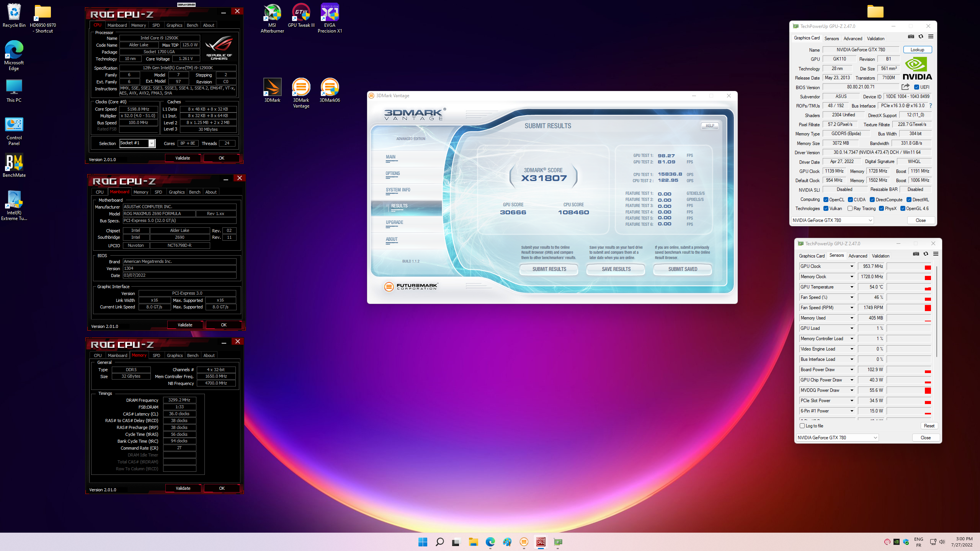Open the 3DMark Vantage desktop shortcut
Image resolution: width=980 pixels, height=551 pixels.
301,93
